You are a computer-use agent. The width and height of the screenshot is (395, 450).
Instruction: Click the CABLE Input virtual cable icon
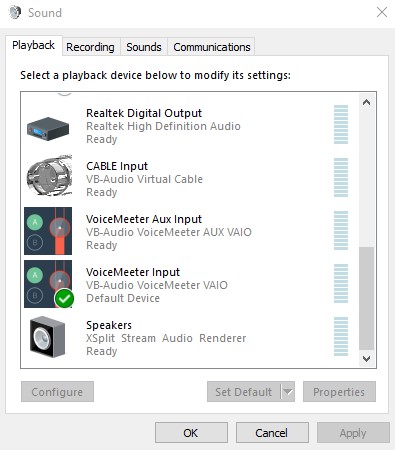[x=49, y=175]
